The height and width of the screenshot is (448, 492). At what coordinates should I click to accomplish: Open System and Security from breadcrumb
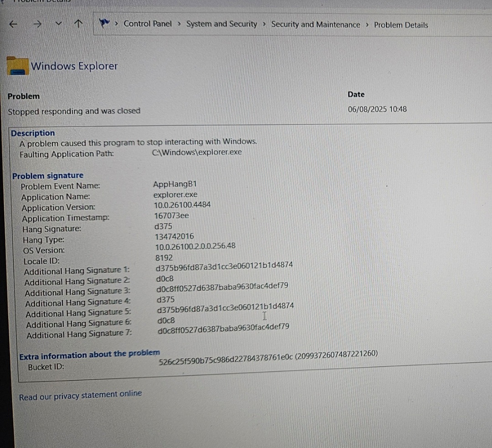coord(221,24)
